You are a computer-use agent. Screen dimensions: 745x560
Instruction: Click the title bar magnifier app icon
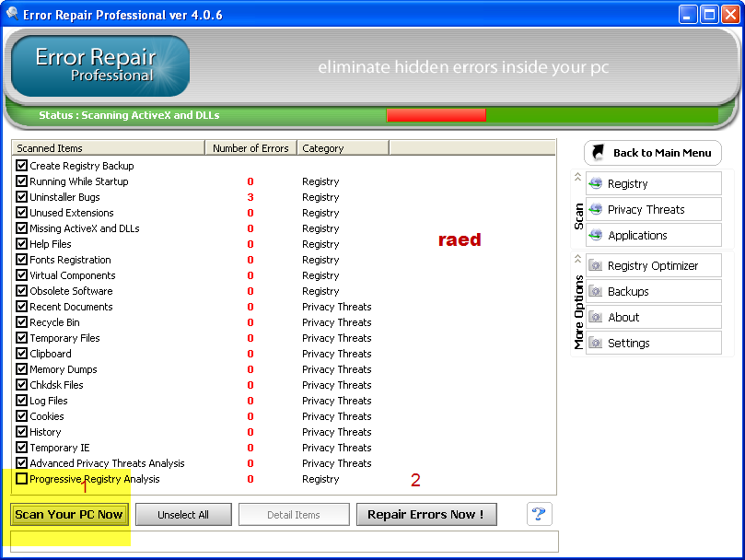[12, 14]
